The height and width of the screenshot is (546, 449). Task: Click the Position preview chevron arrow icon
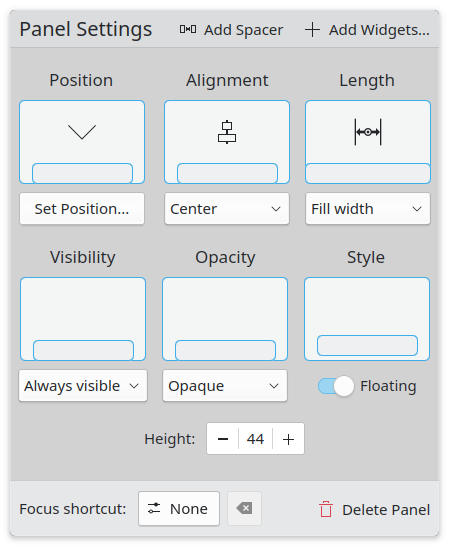[82, 132]
